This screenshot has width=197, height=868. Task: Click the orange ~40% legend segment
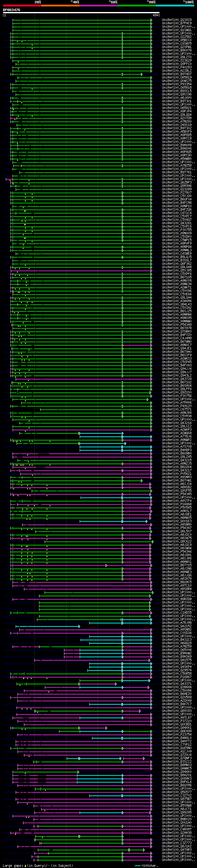[x=60, y=6]
